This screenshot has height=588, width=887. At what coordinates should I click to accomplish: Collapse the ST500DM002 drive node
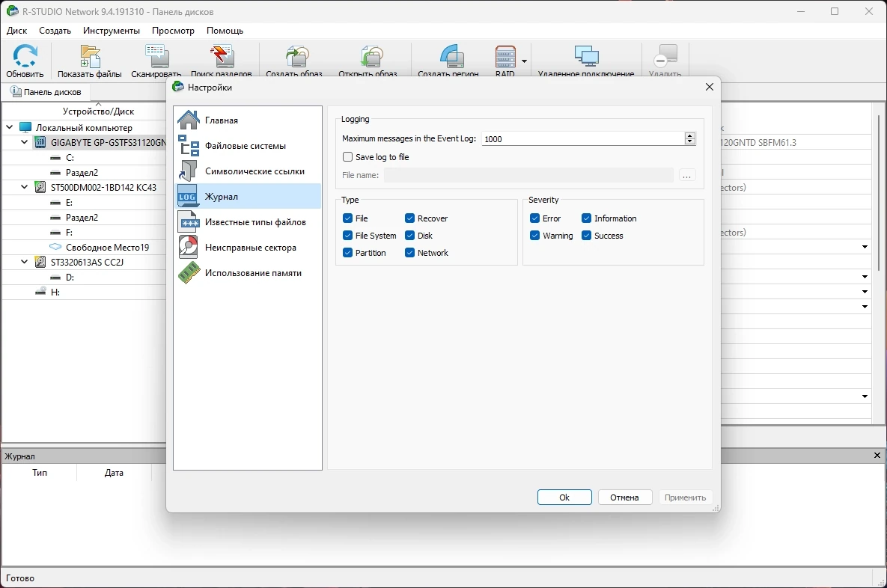(x=24, y=186)
